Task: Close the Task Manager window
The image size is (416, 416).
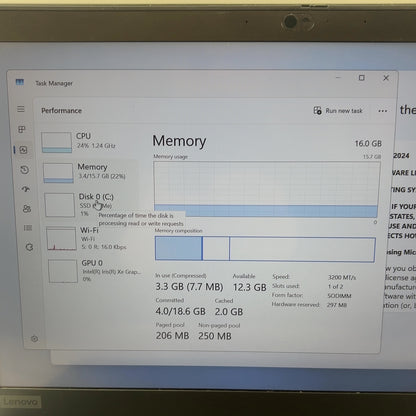Action: click(x=386, y=78)
